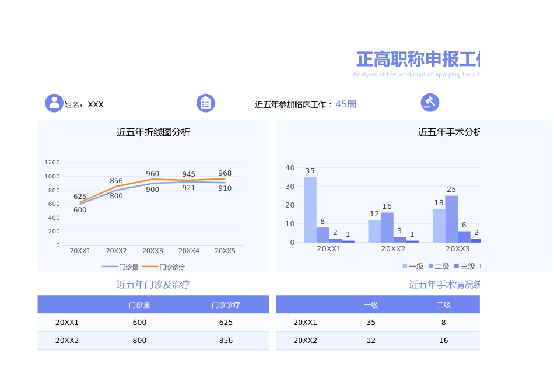Click the 门诊量 column header
554x392 pixels.
click(x=139, y=304)
